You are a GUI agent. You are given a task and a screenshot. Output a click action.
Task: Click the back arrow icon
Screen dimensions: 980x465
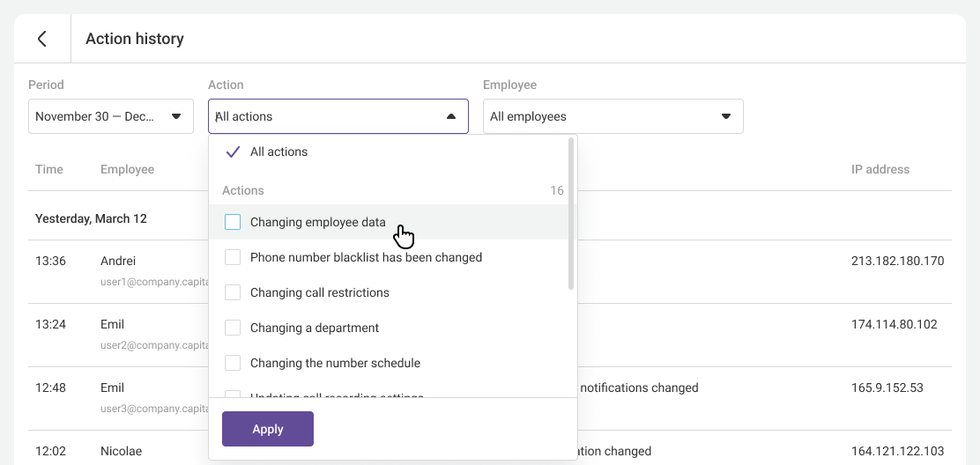point(41,39)
